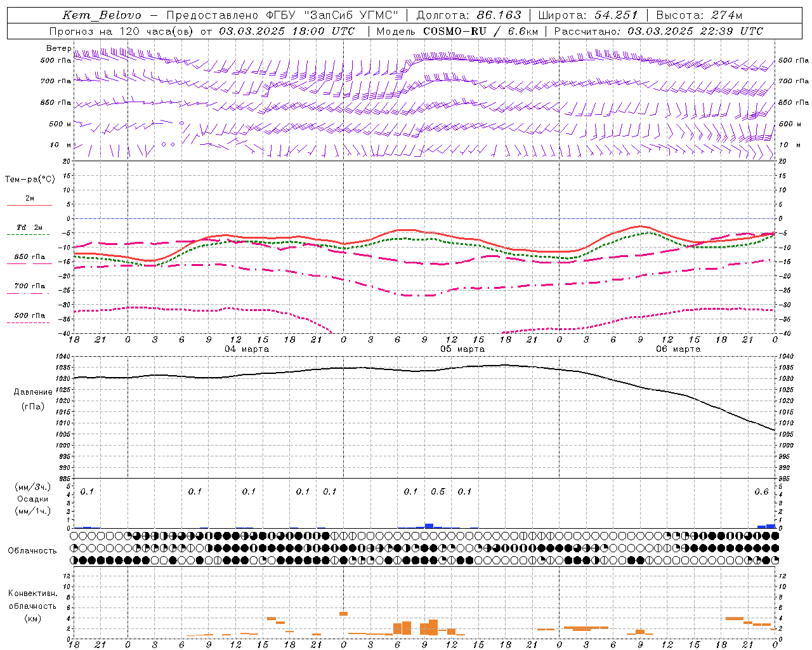Select the latitude value Широта: 54.251
The image size is (812, 650).
[588, 15]
